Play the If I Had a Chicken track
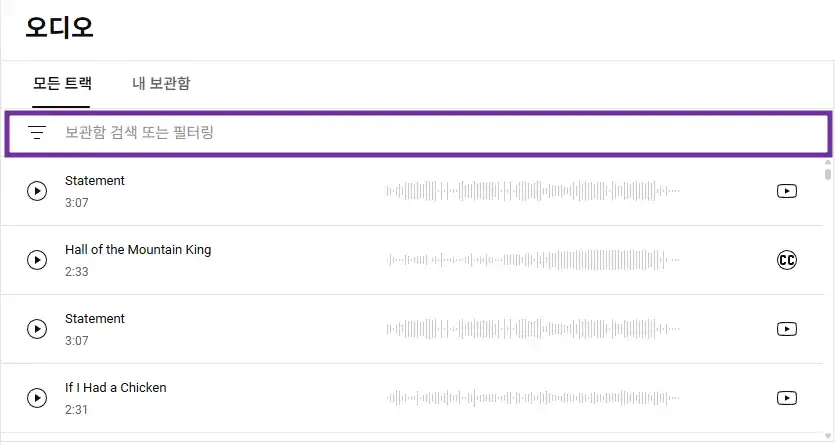The image size is (835, 445). pyautogui.click(x=37, y=398)
